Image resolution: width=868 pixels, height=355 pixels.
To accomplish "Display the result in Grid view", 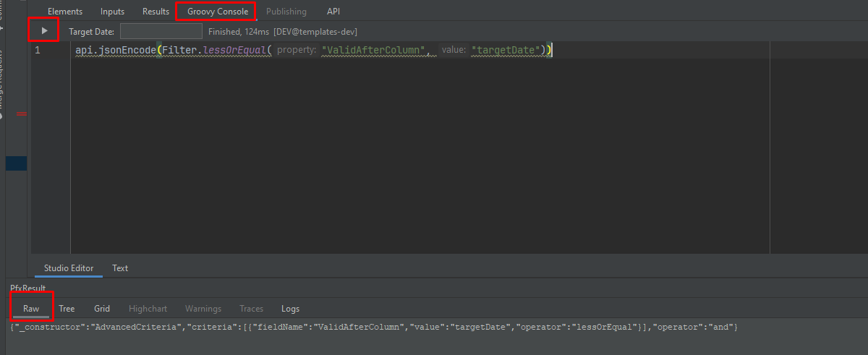I will pos(102,309).
